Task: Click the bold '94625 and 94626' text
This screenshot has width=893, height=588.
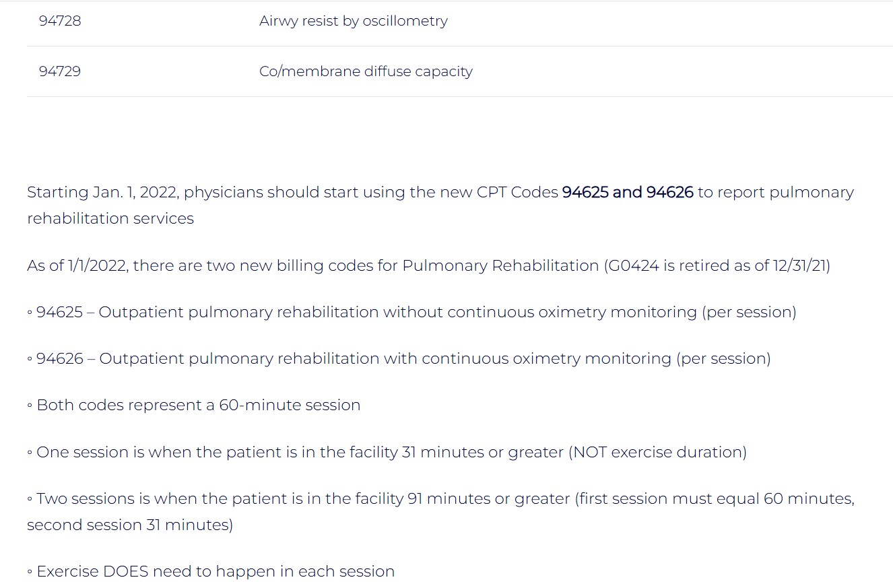Action: 628,192
